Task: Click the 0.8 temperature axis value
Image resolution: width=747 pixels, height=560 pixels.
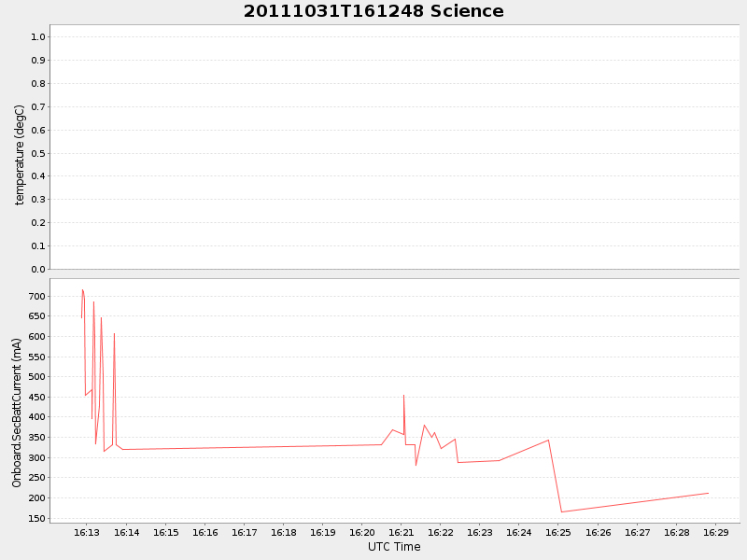Action: click(x=38, y=83)
